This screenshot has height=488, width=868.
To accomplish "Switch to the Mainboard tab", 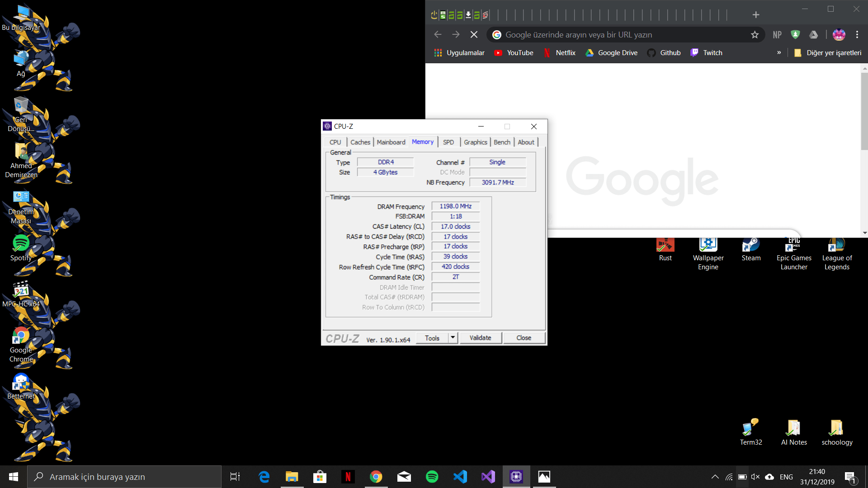I will 391,142.
